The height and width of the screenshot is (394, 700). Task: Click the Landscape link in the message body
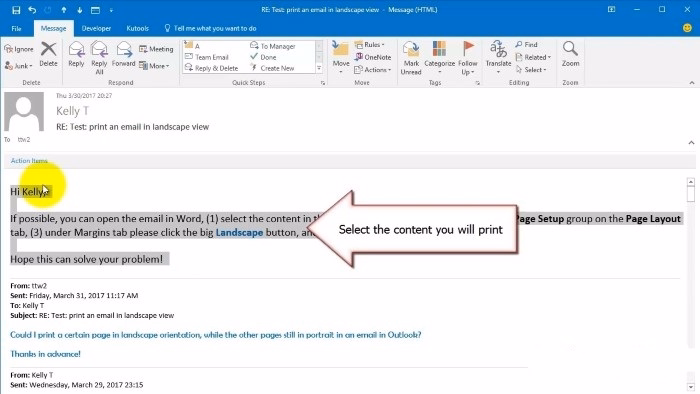239,232
